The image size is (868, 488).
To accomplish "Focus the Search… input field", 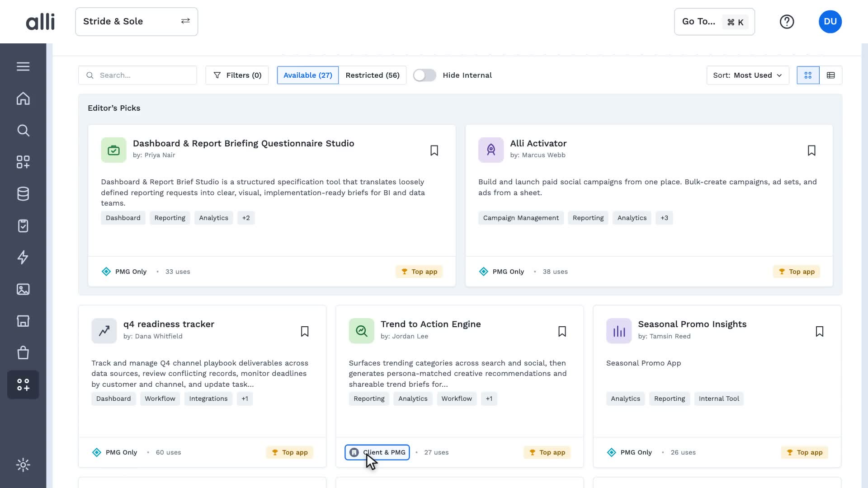I will point(137,75).
